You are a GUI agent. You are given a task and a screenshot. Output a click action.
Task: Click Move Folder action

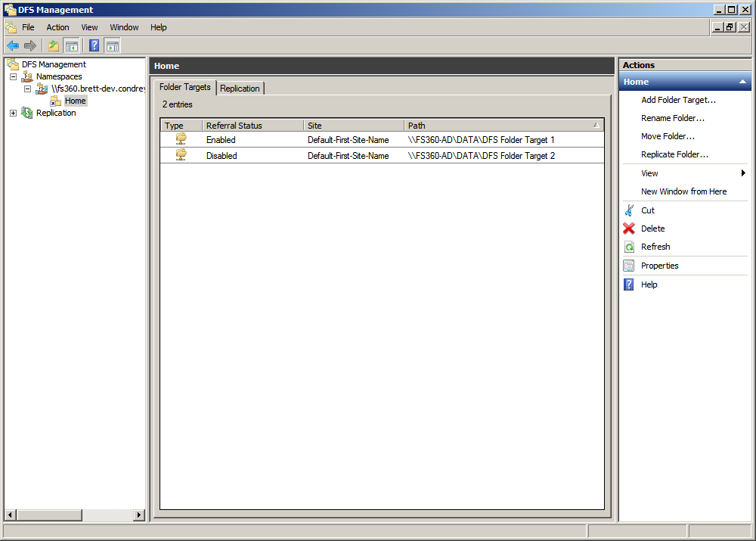tap(668, 137)
